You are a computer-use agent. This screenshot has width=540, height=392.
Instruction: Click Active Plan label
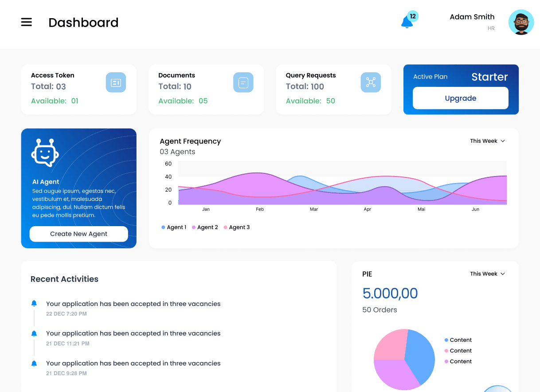tap(430, 77)
